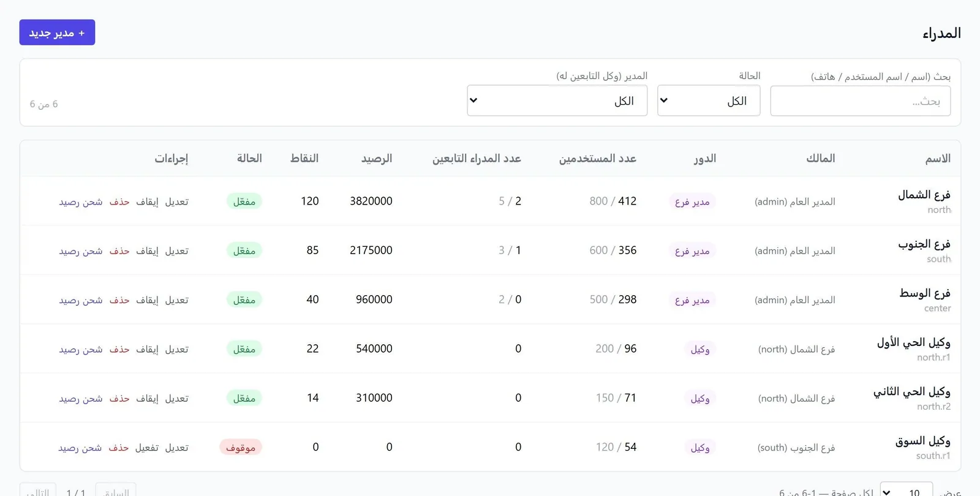Screen dimensions: 980x496
Task: Click 'تعديل' for the فرع الوسط row
Action: click(177, 300)
